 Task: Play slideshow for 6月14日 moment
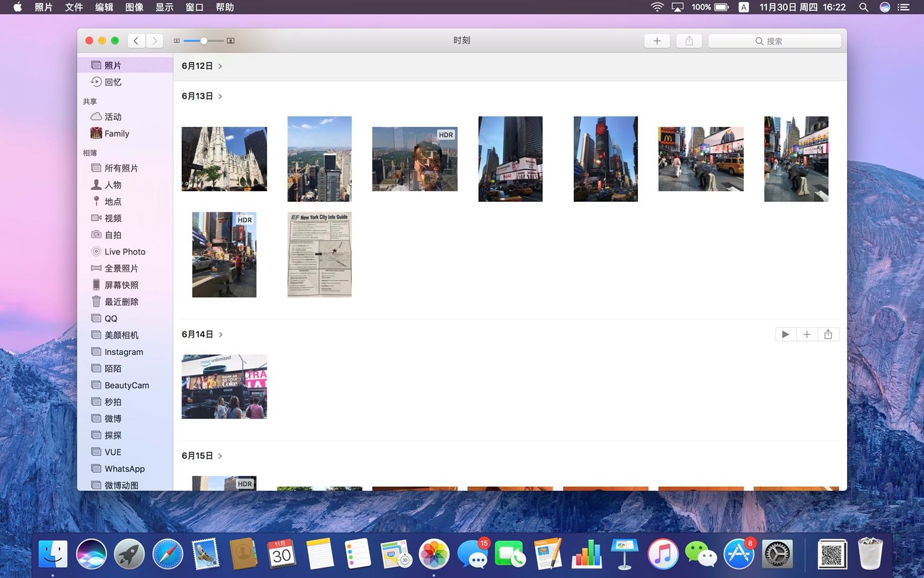785,334
